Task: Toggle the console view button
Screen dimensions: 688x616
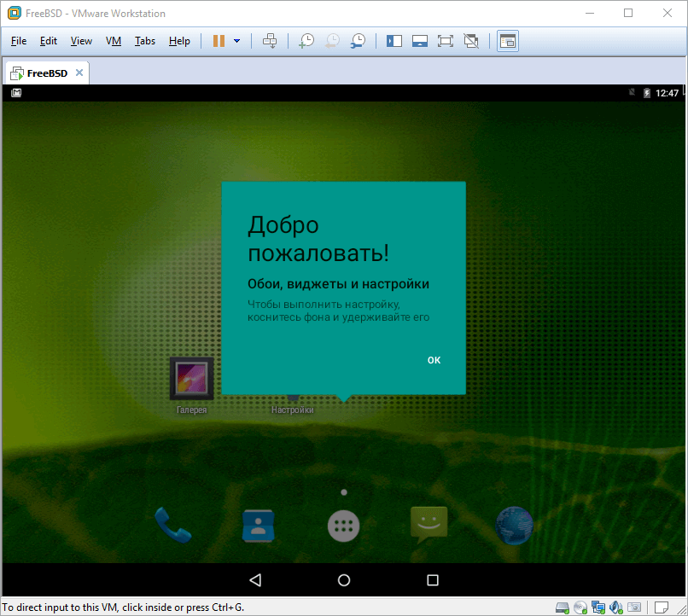Action: (508, 41)
